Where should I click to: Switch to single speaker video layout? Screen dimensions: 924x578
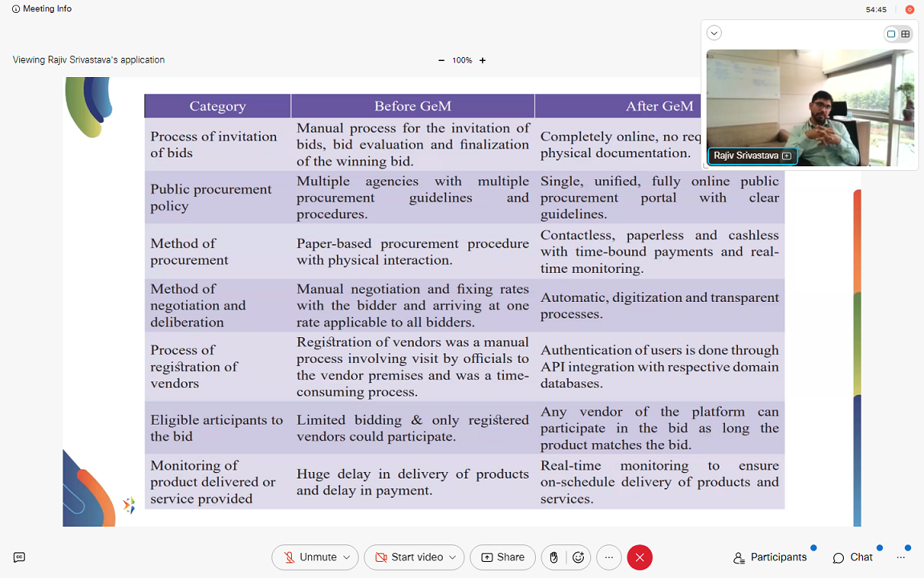(891, 35)
